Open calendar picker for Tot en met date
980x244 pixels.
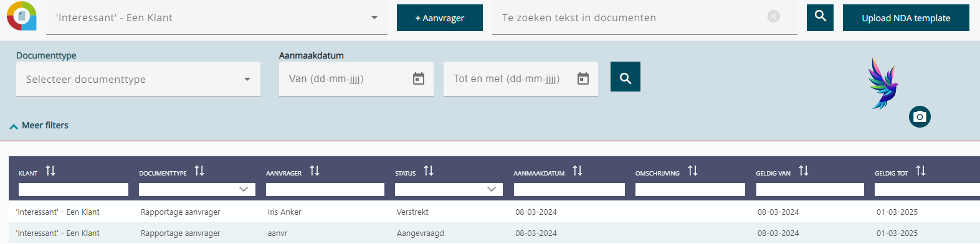click(x=583, y=79)
